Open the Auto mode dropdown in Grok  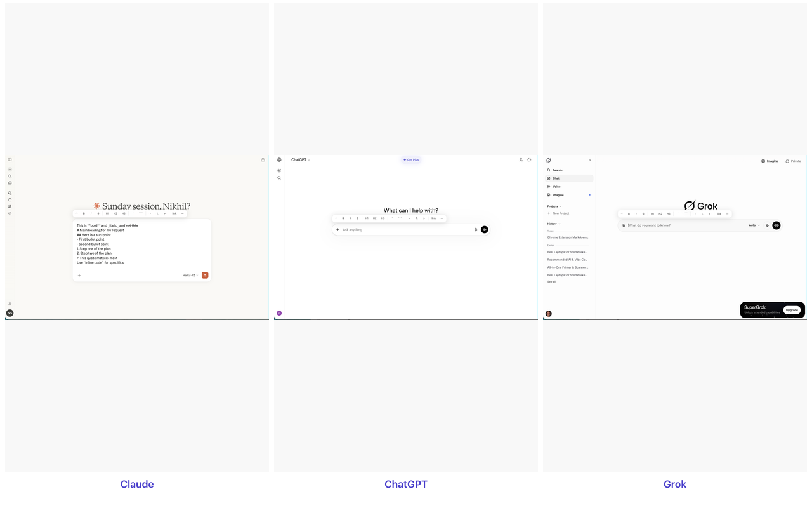(754, 225)
